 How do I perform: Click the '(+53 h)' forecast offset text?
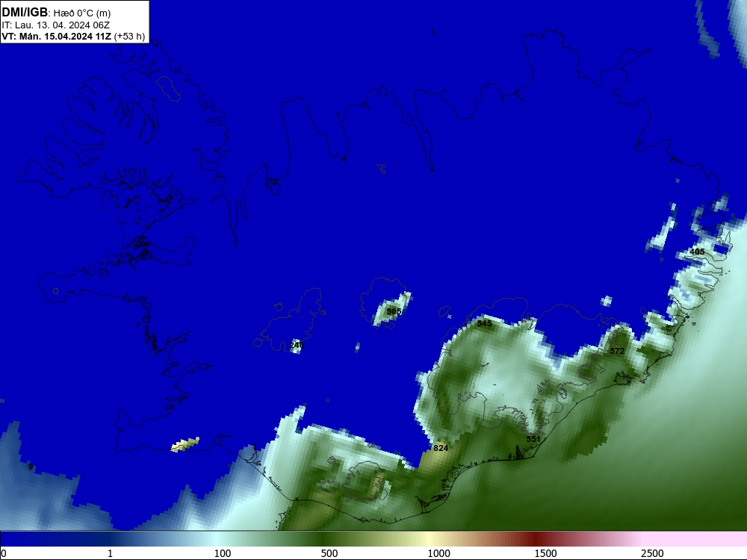(x=129, y=37)
